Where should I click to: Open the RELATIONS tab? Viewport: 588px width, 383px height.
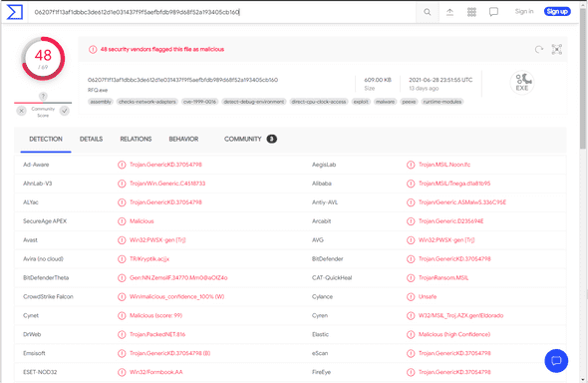[x=136, y=139]
